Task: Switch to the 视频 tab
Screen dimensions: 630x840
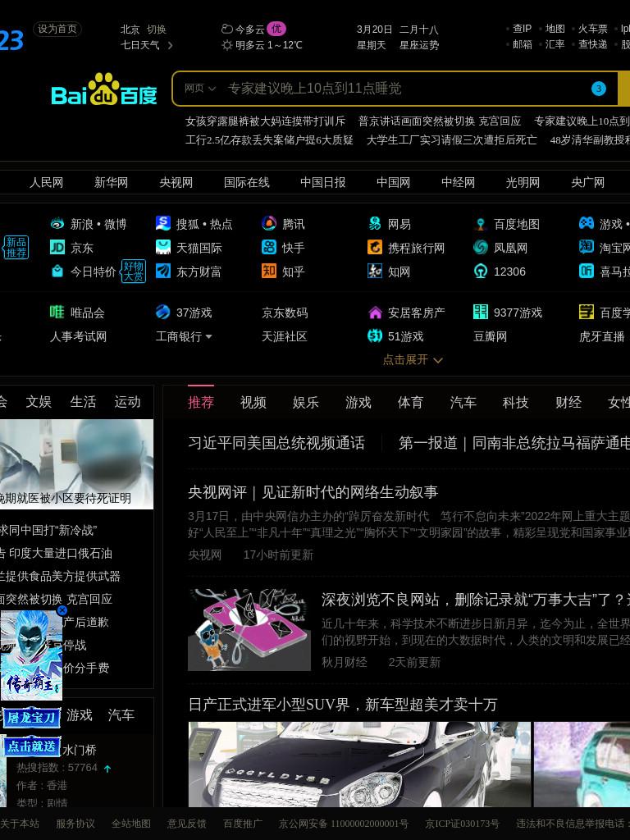Action: point(253,402)
